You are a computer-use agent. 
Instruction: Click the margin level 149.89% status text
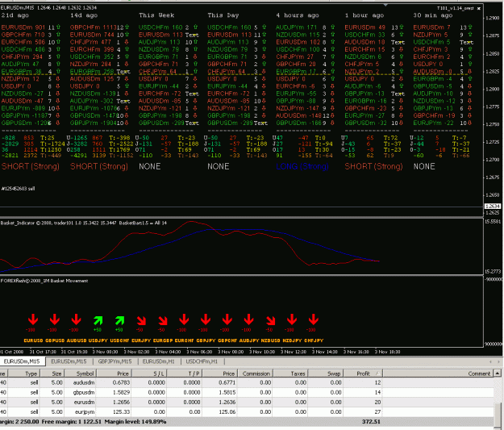click(x=135, y=422)
